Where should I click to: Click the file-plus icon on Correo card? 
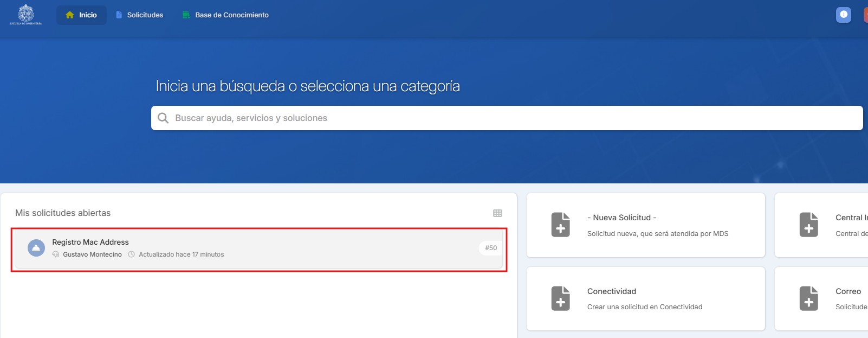pyautogui.click(x=808, y=298)
